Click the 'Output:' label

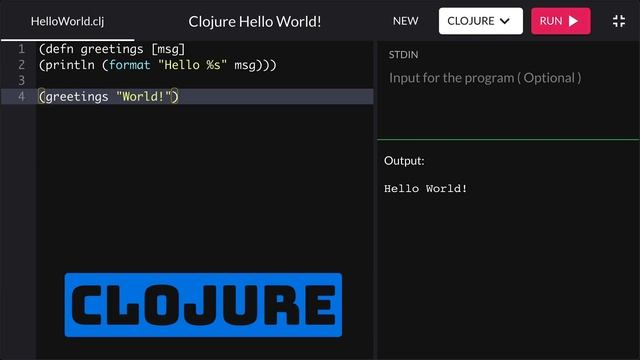click(x=404, y=161)
